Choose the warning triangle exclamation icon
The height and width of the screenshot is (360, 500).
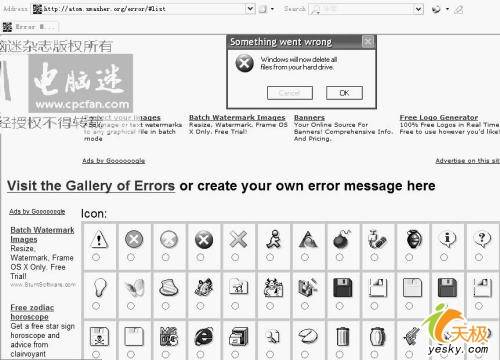(x=99, y=239)
